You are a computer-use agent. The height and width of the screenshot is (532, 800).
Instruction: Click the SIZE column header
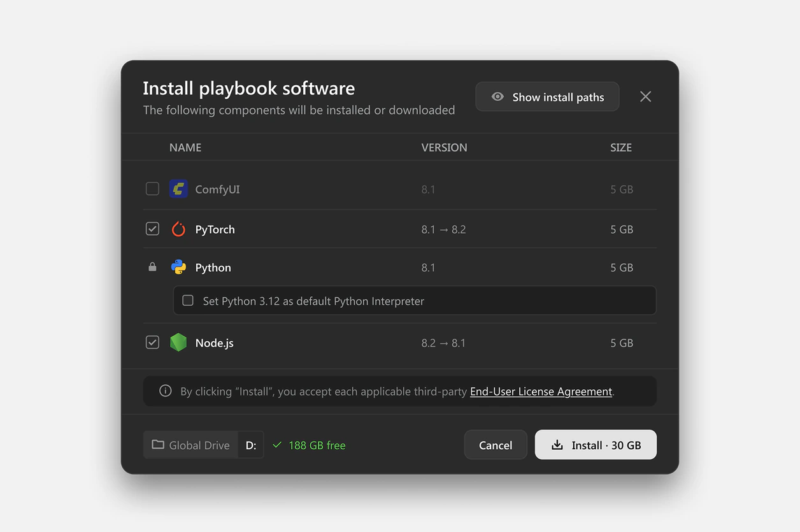(x=621, y=147)
